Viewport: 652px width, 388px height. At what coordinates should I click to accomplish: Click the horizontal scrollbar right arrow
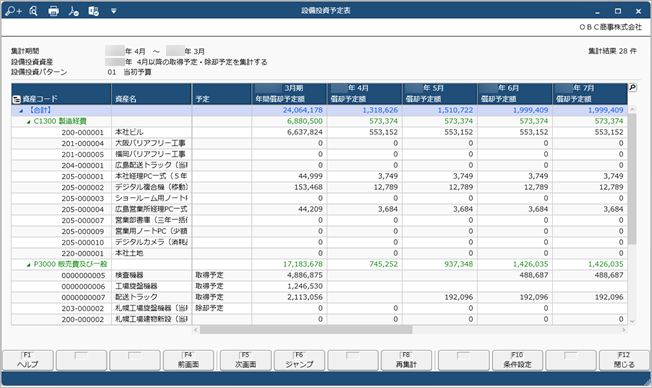[x=624, y=330]
